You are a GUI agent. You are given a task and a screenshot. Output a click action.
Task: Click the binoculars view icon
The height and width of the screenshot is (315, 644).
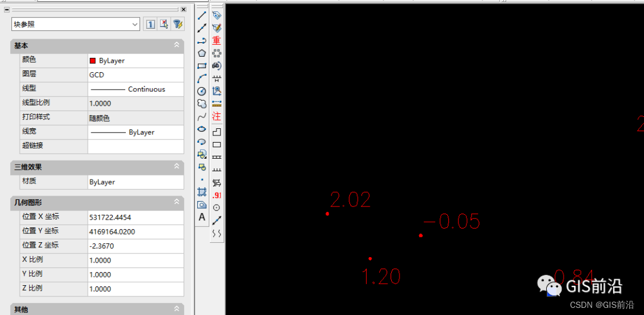point(216,66)
